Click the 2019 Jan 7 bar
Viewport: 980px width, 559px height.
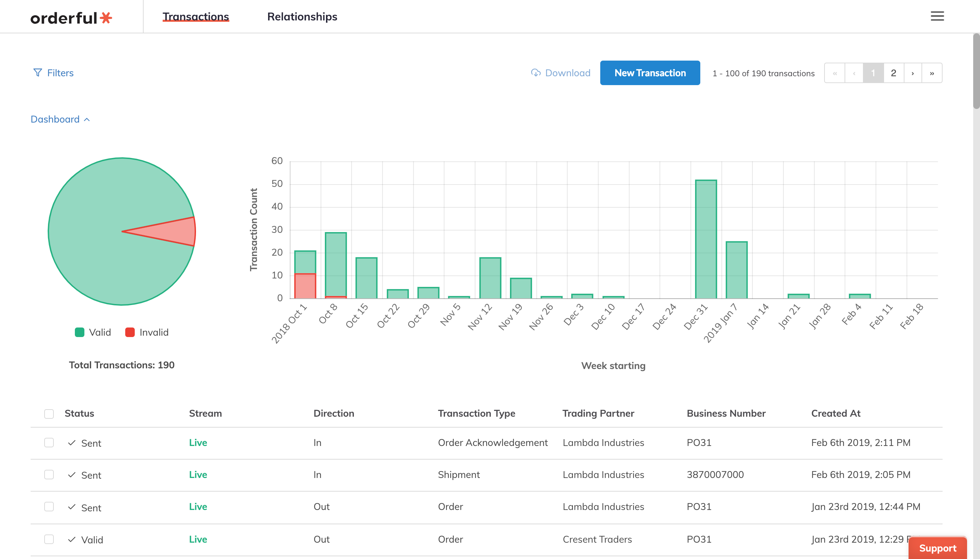pyautogui.click(x=737, y=270)
